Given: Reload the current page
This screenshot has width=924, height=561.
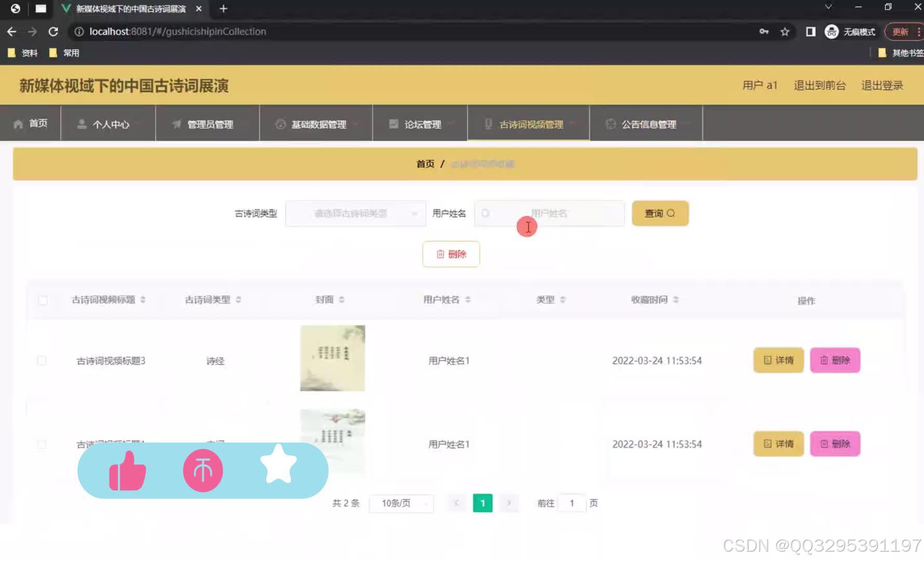Looking at the screenshot, I should (53, 32).
